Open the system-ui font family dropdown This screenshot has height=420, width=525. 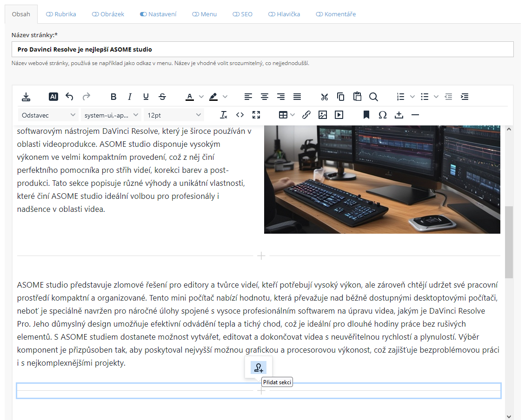pos(111,115)
